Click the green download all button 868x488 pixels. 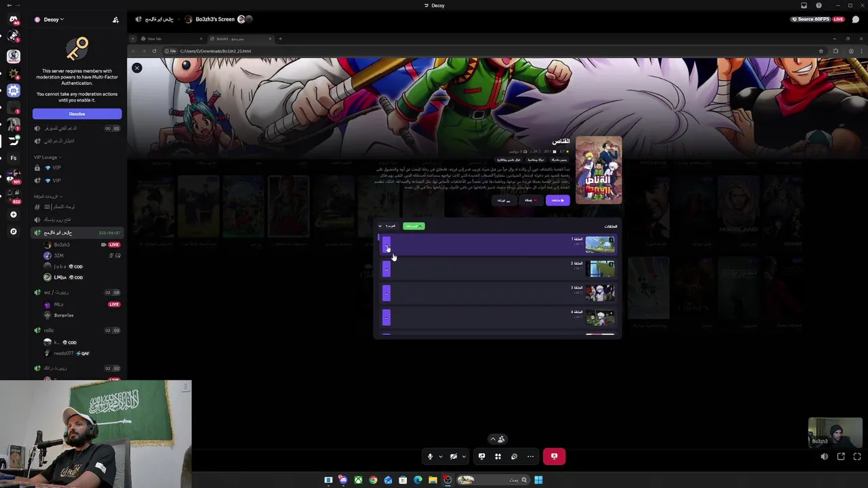tap(414, 226)
